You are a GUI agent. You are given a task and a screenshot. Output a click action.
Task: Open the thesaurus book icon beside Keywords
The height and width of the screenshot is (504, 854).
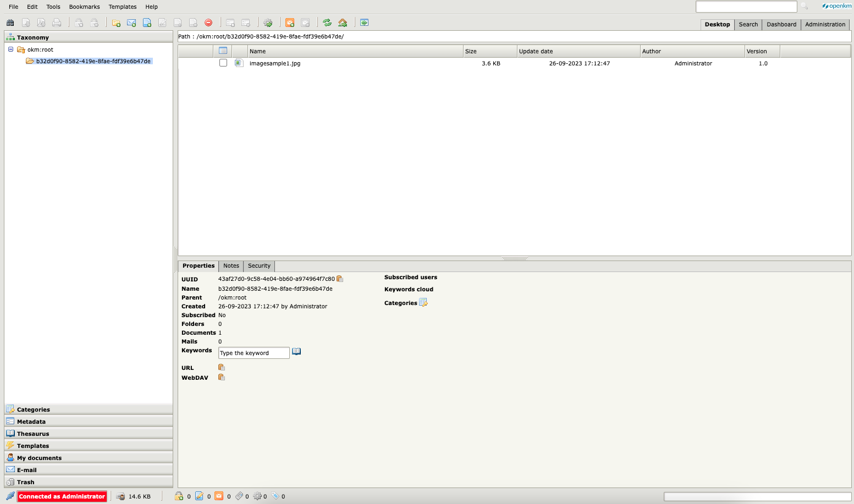point(296,352)
